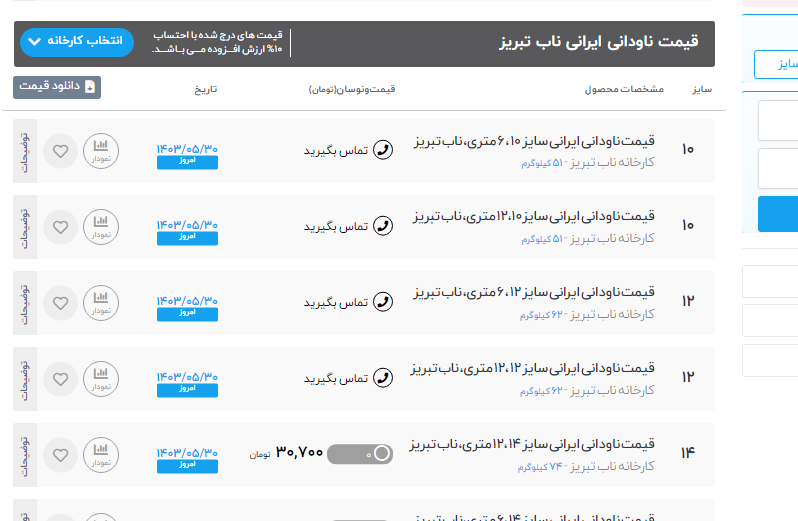Viewport: 798px width, 521px height.
Task: Show price chart for 12m size 12 navdani
Action: 100,378
